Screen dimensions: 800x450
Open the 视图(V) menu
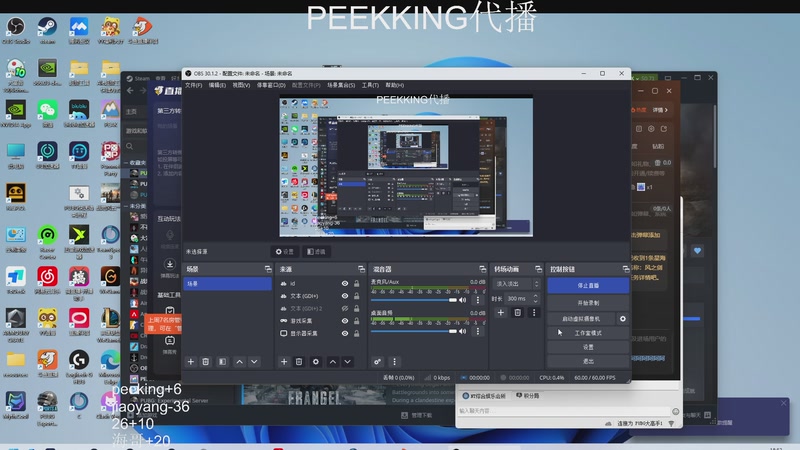pos(241,85)
